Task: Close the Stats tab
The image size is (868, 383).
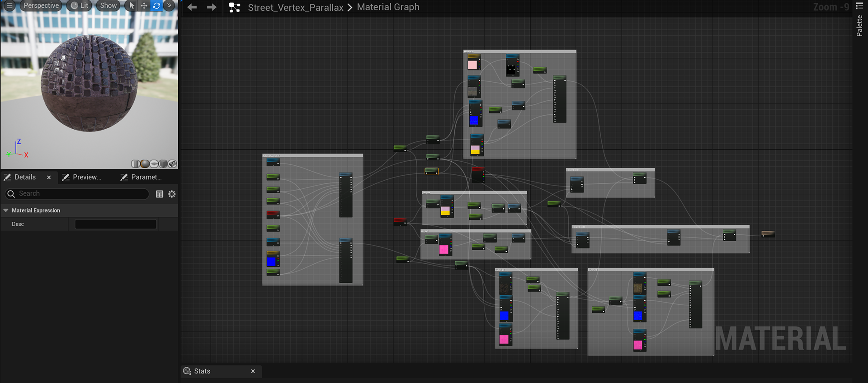Action: pos(253,371)
